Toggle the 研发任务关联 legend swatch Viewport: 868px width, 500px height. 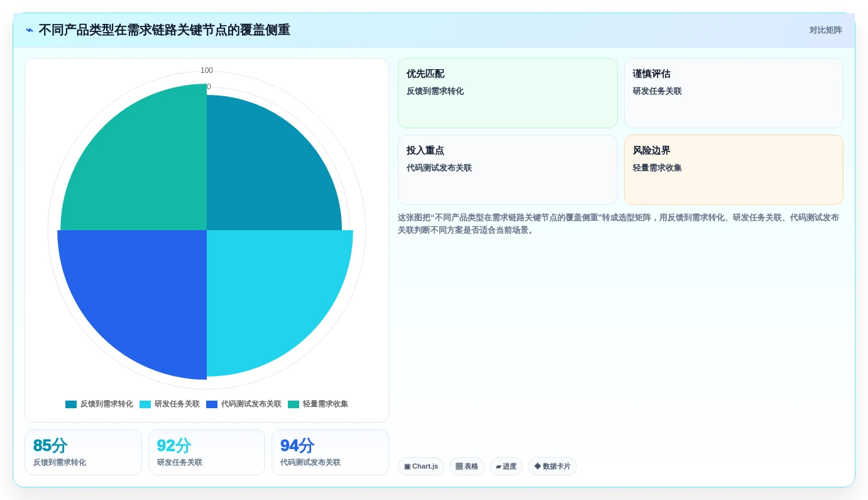point(145,404)
